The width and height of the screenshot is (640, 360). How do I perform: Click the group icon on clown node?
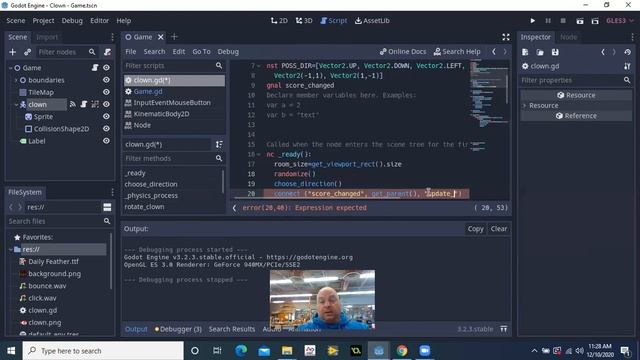click(95, 104)
